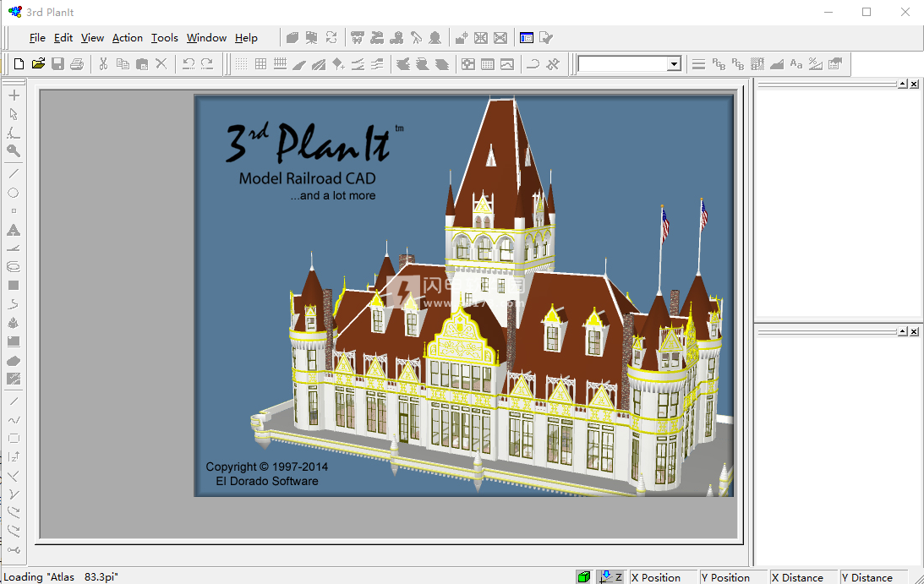Viewport: 924px width, 584px height.
Task: Select the telescope view icon
Action: 416,38
